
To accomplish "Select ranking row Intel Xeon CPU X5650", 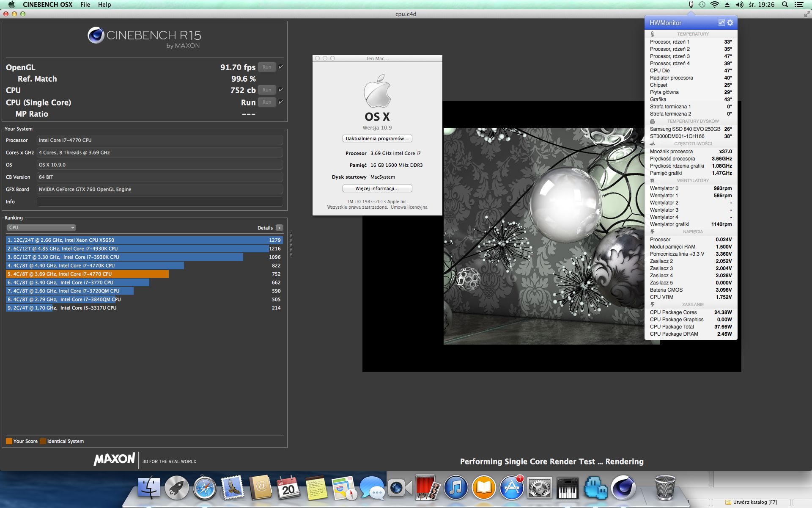I will coord(144,240).
